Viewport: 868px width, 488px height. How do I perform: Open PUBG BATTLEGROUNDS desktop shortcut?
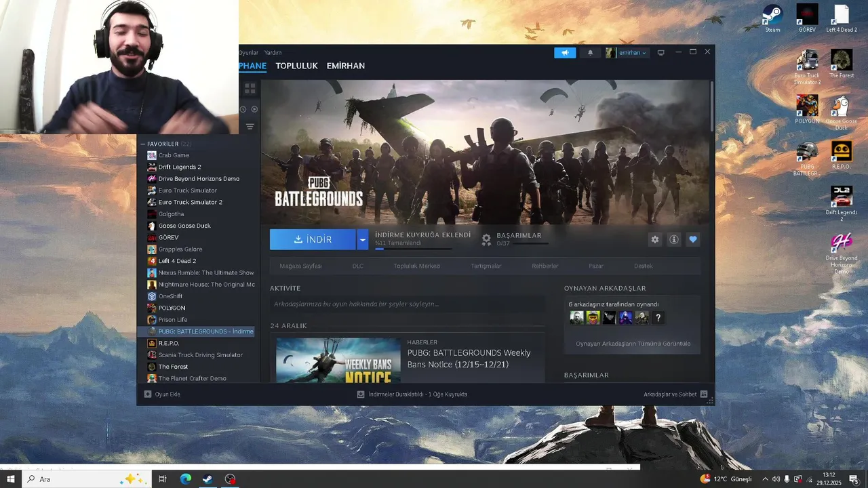[807, 159]
